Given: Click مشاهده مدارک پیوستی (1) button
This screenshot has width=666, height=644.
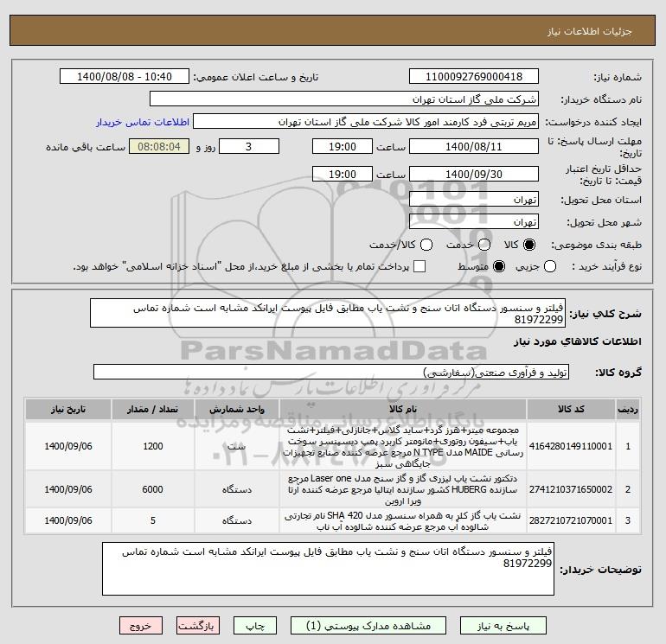Looking at the screenshot, I should click(368, 626).
